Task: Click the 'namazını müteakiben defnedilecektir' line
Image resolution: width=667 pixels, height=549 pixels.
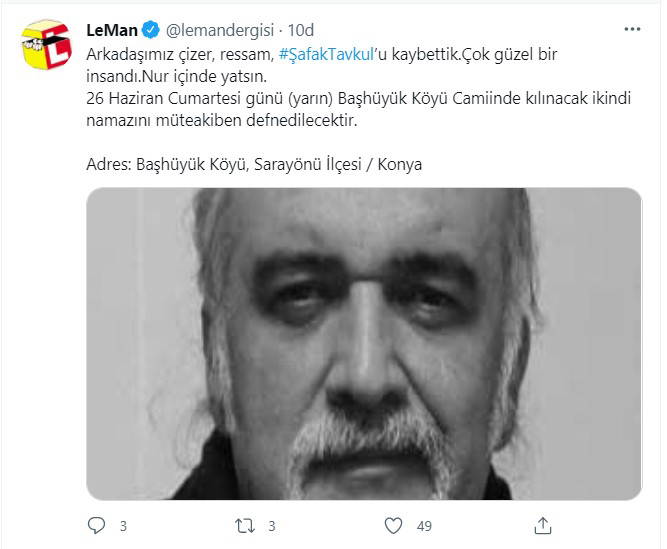Action: click(x=222, y=120)
